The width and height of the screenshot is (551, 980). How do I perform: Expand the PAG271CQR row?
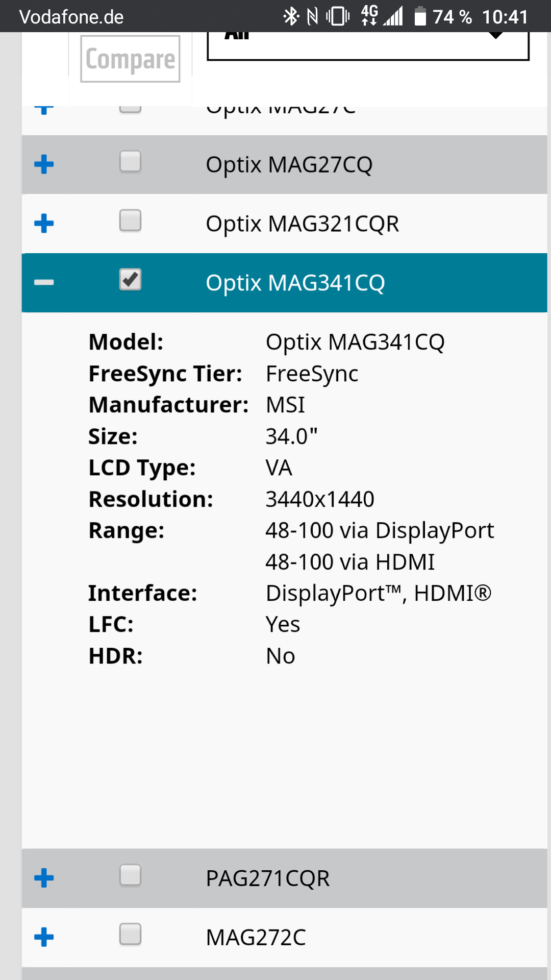44,878
